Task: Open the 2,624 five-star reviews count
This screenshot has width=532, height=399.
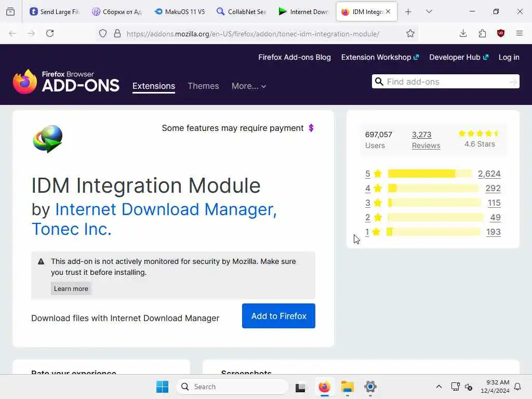Action: click(x=489, y=174)
